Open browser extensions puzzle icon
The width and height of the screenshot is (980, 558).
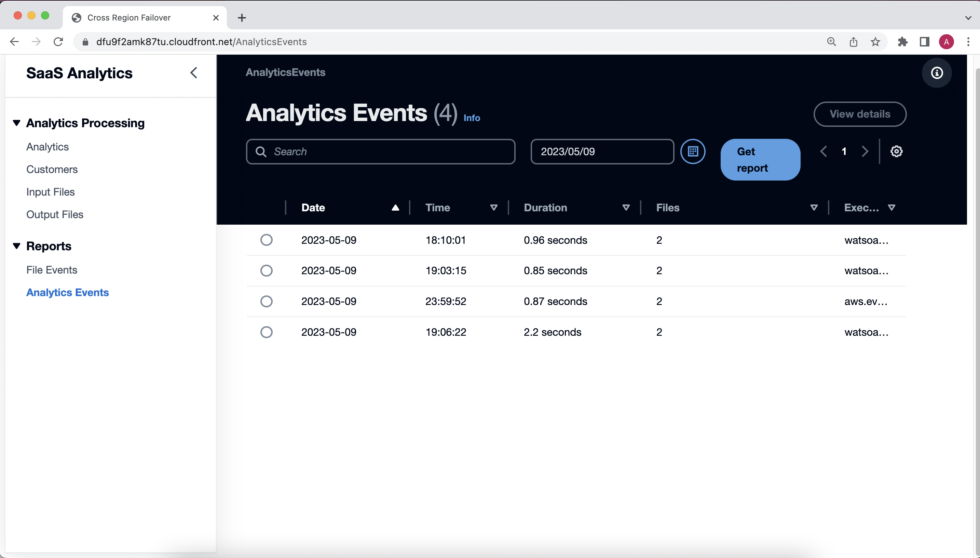(902, 41)
